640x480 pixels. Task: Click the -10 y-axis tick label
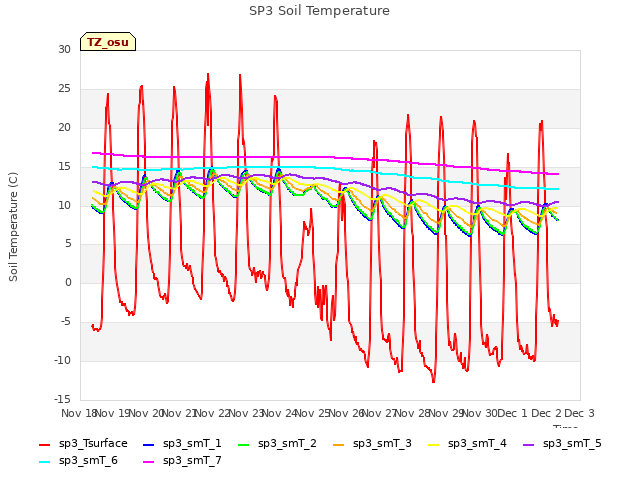click(62, 360)
